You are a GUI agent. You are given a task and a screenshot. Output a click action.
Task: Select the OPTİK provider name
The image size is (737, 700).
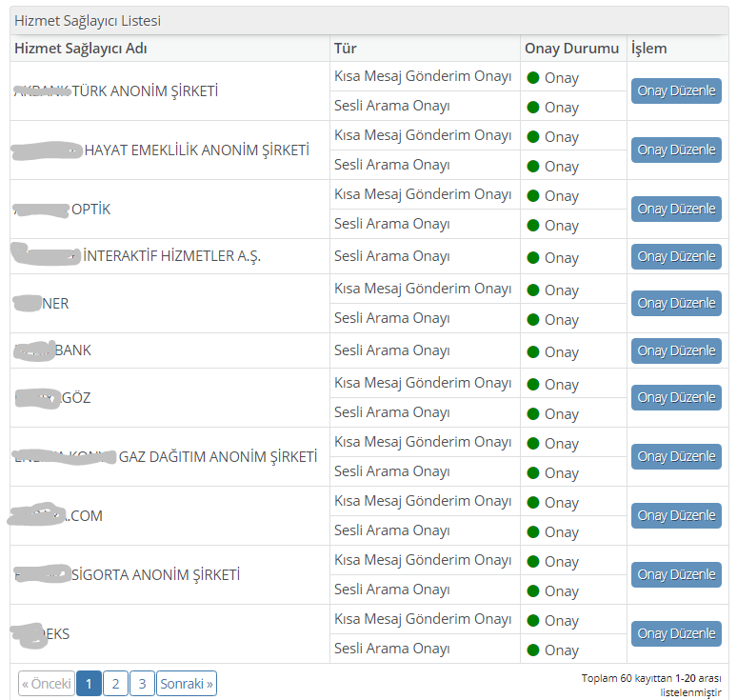(x=90, y=210)
